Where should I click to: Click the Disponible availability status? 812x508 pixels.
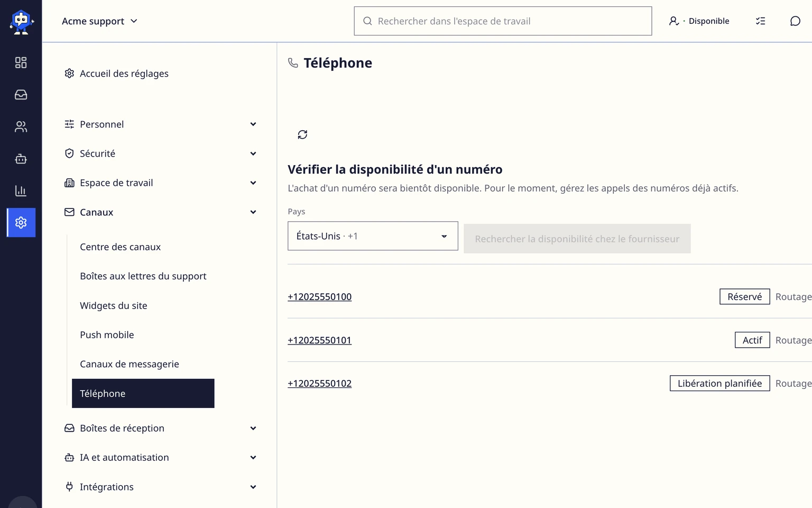point(699,21)
